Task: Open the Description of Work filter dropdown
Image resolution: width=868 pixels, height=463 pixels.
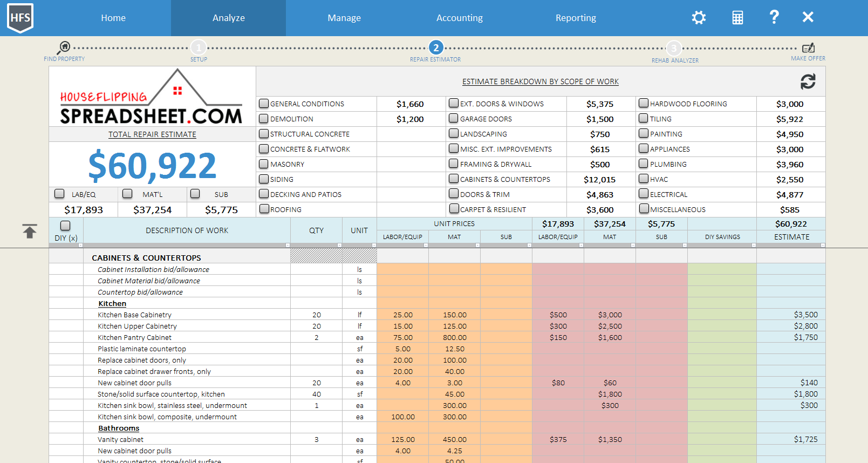Action: (x=288, y=246)
